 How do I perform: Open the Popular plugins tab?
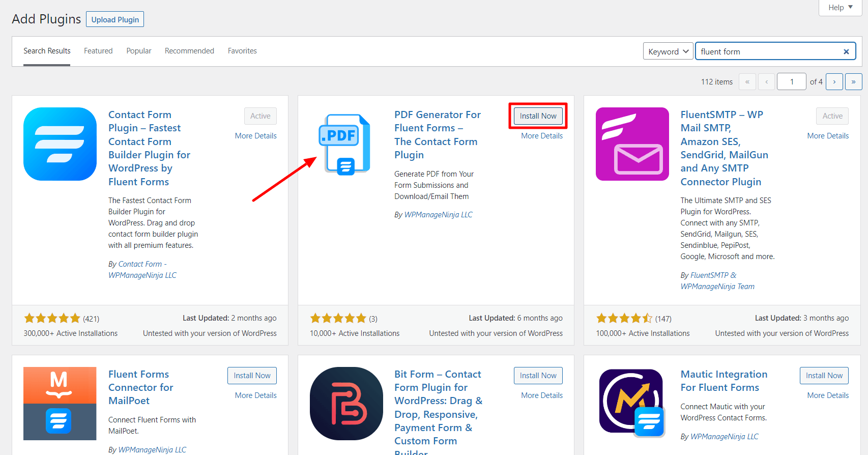click(139, 51)
